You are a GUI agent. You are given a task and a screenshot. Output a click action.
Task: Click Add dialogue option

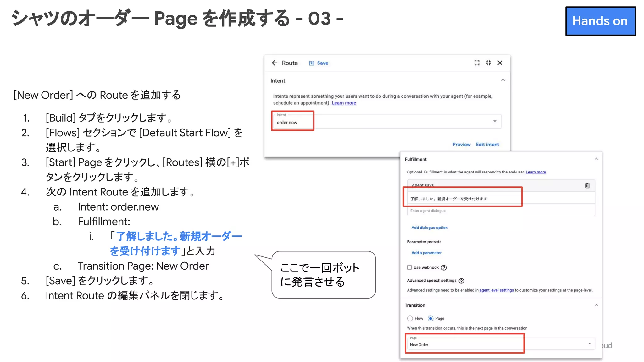pyautogui.click(x=430, y=228)
